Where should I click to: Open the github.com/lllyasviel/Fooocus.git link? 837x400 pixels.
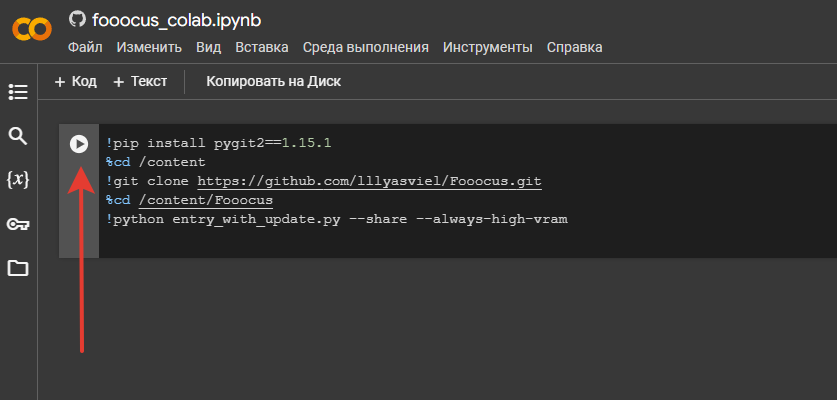click(x=369, y=182)
